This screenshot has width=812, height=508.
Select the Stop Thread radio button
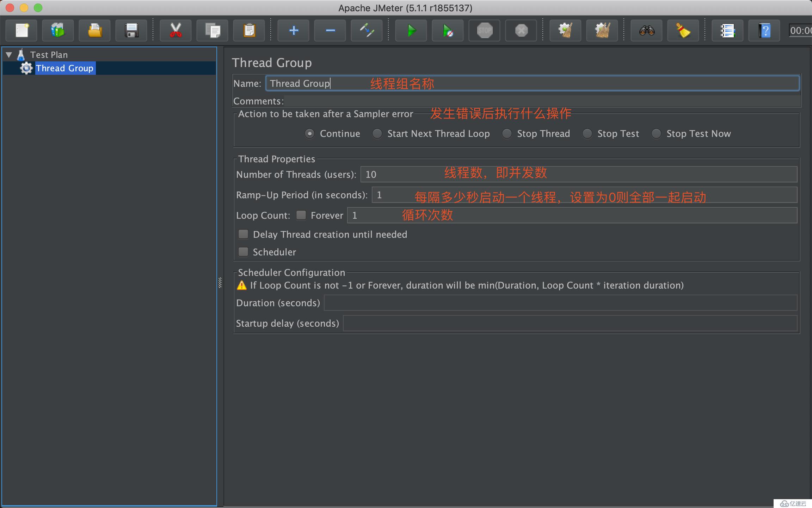(507, 134)
